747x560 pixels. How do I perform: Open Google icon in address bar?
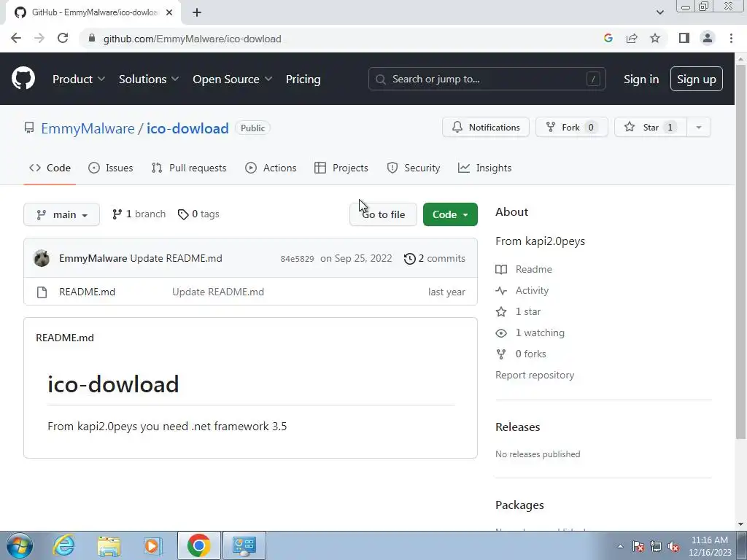[608, 39]
